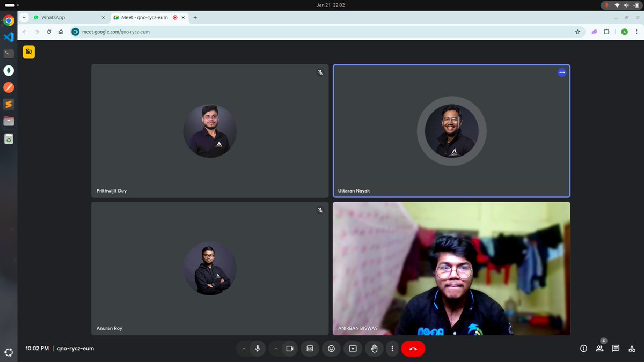Open the in-call chat panel

pos(616,349)
